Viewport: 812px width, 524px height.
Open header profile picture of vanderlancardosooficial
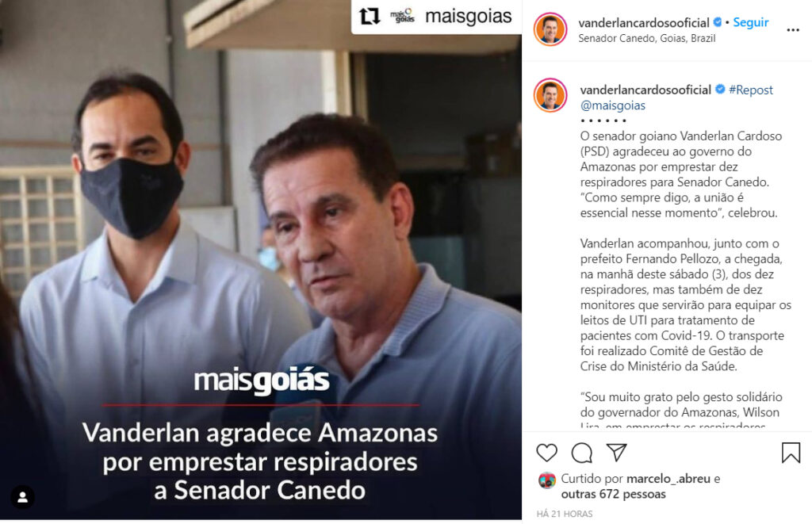(x=550, y=29)
